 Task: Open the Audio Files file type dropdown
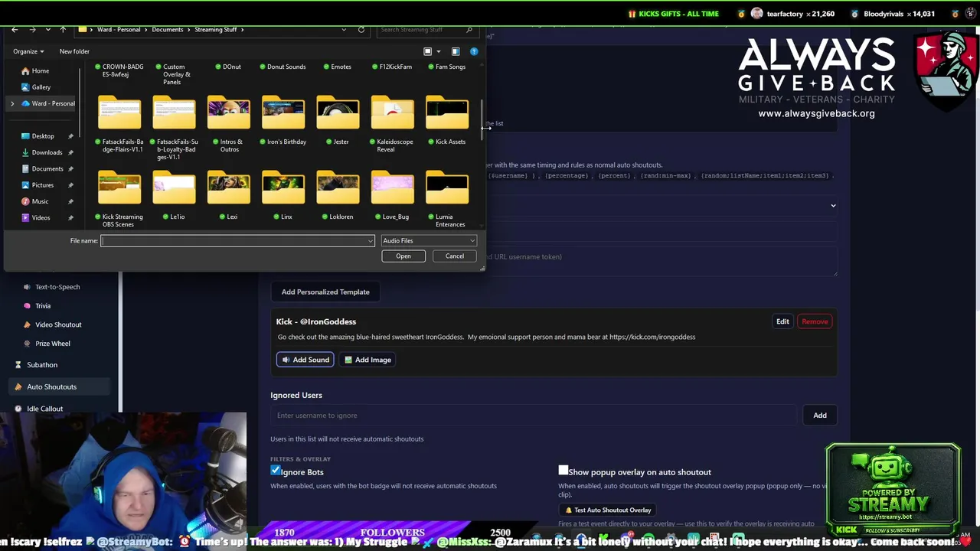pos(428,240)
